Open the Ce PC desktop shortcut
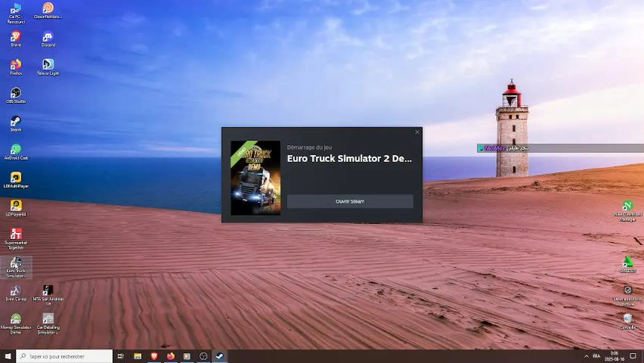Viewport: 644px width, 363px height. (x=16, y=12)
